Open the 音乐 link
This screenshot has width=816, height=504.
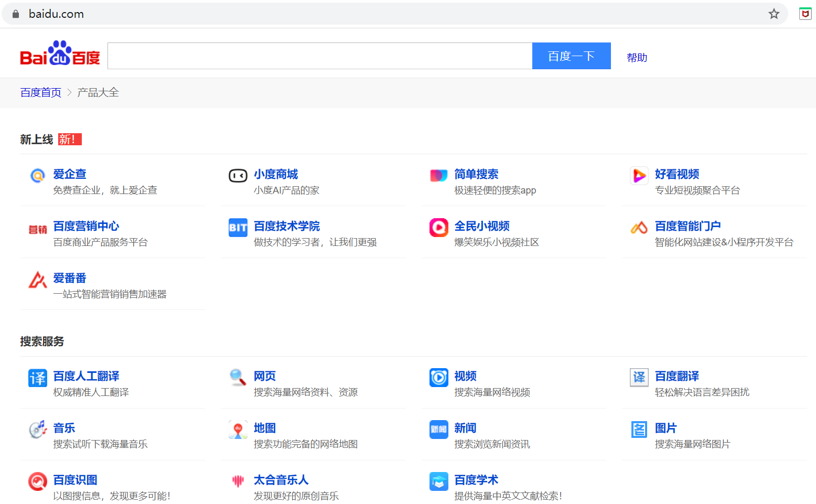[64, 428]
